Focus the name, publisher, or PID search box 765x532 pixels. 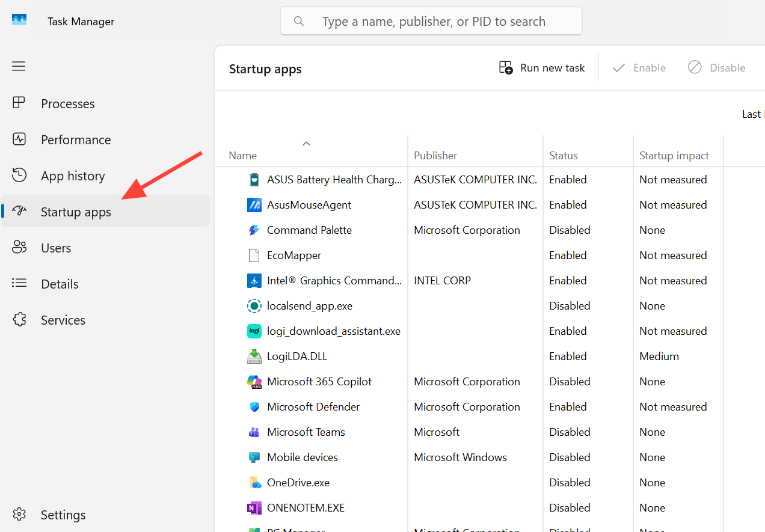click(x=431, y=22)
